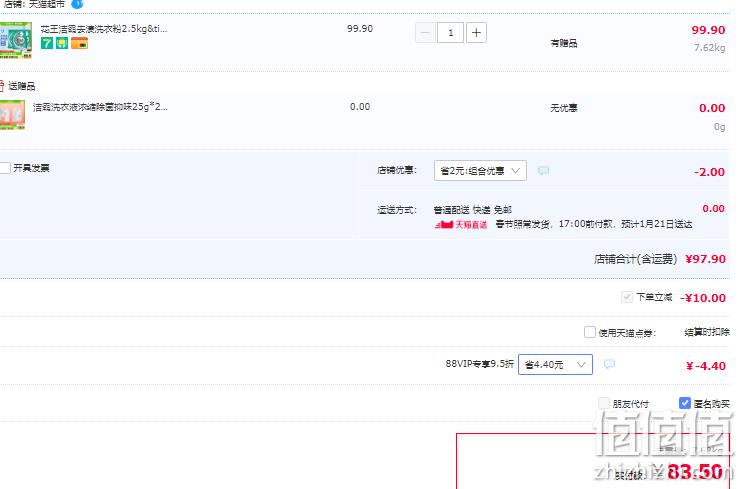Click the blue badge next to 天猫超市
Screen dimensions: 743x489
coord(77,4)
